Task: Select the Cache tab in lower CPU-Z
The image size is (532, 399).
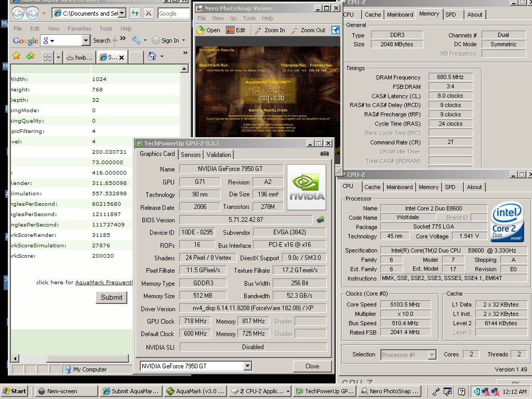Action: (372, 187)
